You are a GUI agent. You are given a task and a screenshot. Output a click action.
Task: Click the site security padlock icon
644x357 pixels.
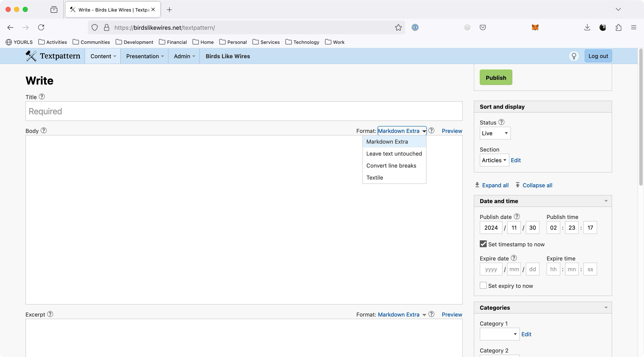point(106,27)
